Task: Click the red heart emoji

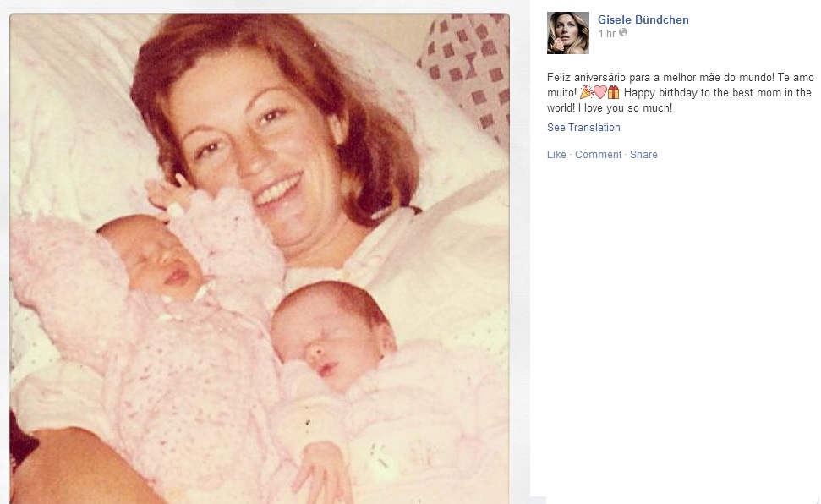Action: pos(599,93)
